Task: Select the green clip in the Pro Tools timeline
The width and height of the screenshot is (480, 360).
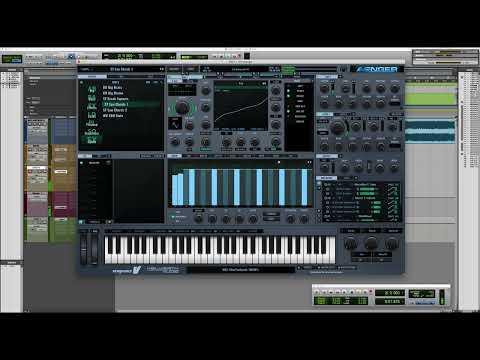Action: (430, 99)
